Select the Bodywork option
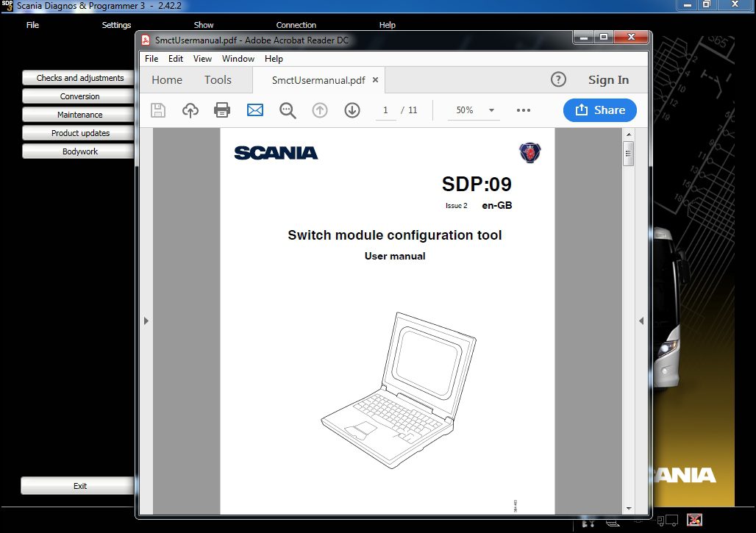 coord(77,151)
